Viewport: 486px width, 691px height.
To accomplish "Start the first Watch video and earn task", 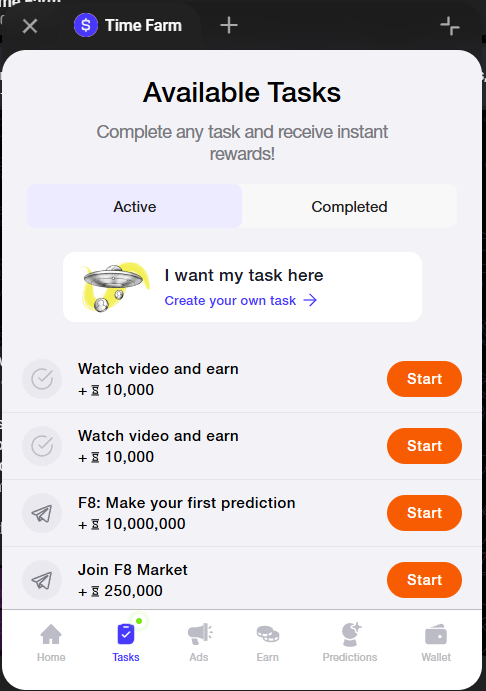I will (x=424, y=379).
